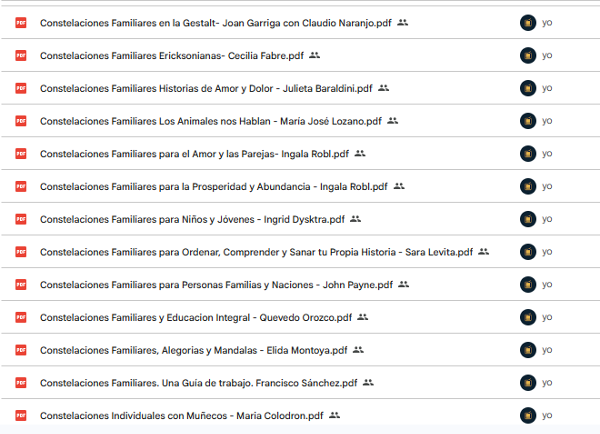This screenshot has width=600, height=434.
Task: Open Constelaciones Familiares Ericksonianas- Cecilia Fabre.pdf
Action: tap(172, 56)
